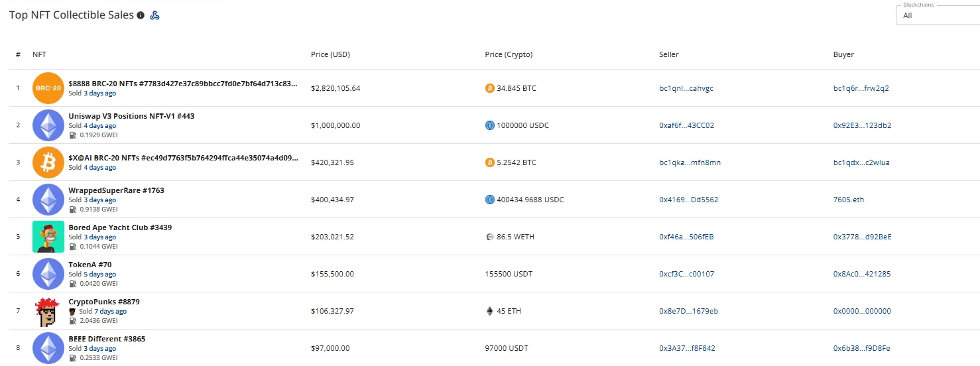Click the USDC coin icon beside 1000000 USDC
The height and width of the screenshot is (366, 980).
pyautogui.click(x=490, y=125)
